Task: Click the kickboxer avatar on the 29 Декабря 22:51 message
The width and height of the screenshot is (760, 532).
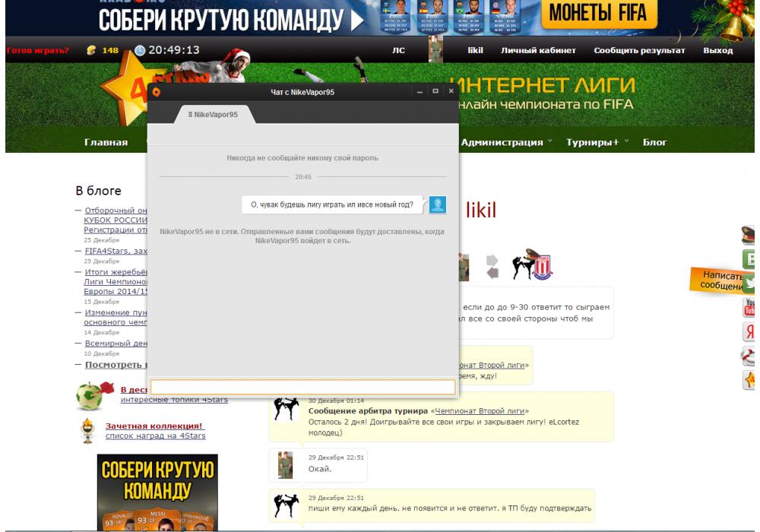Action: [286, 506]
